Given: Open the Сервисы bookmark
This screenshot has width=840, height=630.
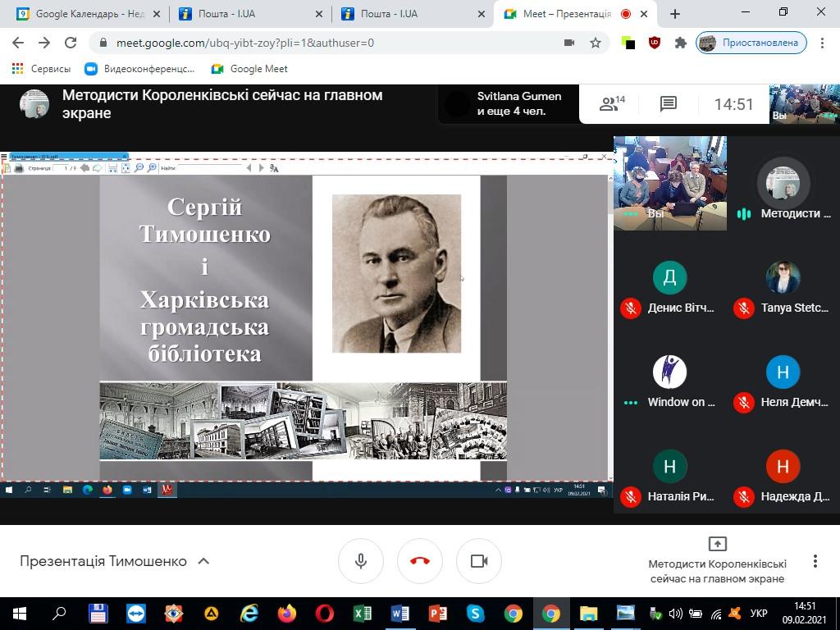Looking at the screenshot, I should (42, 69).
